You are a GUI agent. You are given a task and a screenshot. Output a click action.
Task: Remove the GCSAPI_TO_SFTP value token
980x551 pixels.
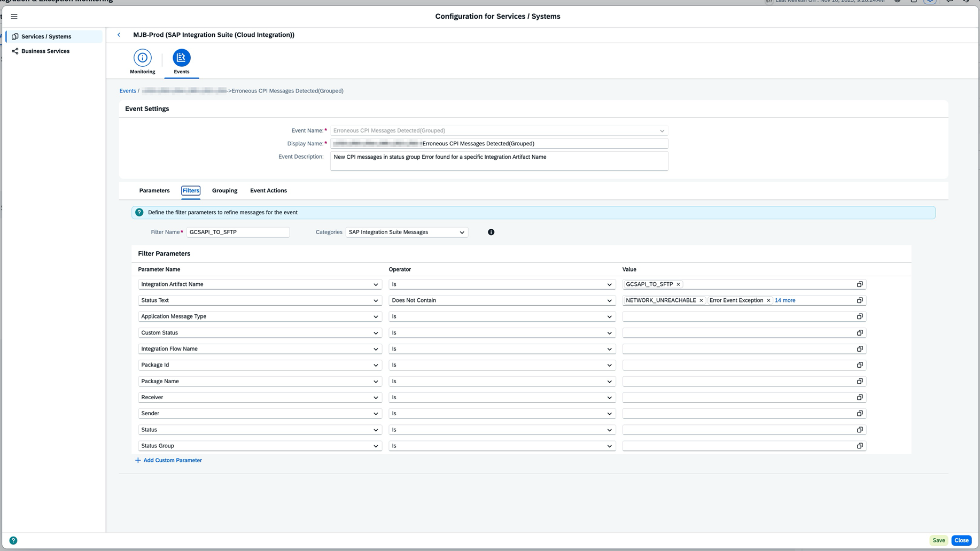tap(678, 284)
